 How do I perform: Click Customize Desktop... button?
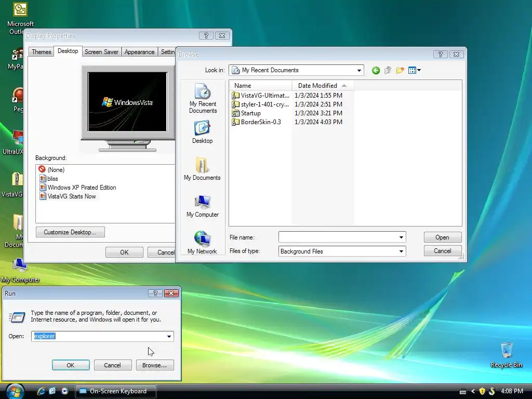coord(70,232)
